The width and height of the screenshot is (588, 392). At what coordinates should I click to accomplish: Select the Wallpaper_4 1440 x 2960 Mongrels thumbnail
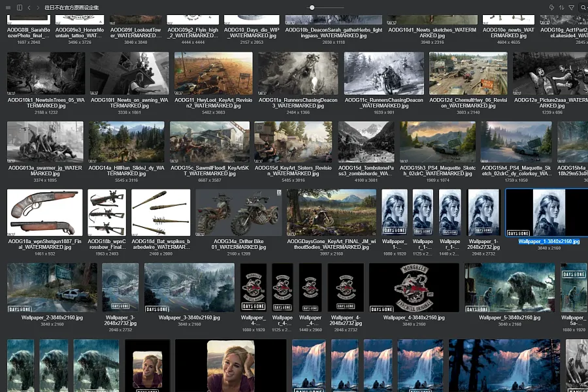pos(310,287)
